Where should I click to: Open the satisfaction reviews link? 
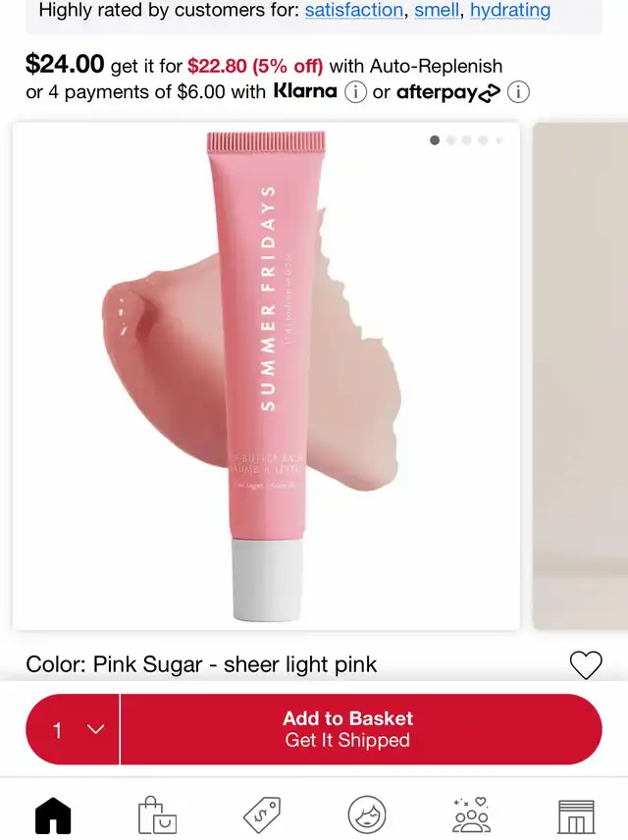tap(353, 10)
